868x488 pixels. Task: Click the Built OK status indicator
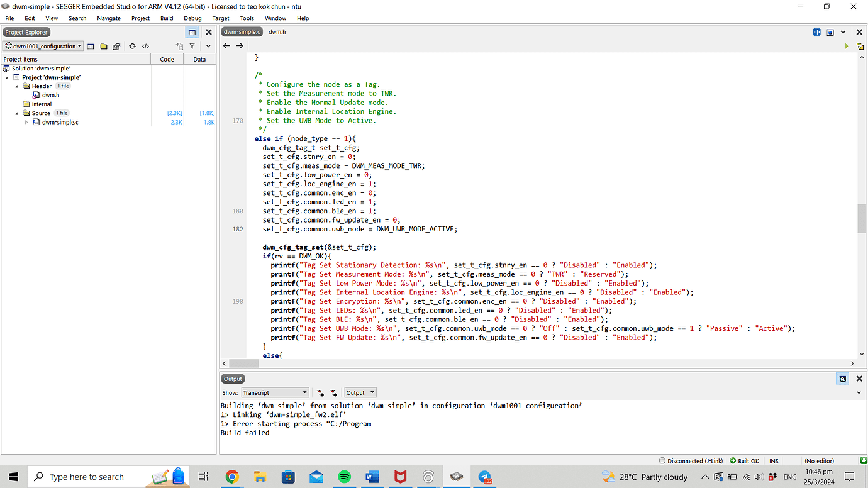tap(744, 461)
